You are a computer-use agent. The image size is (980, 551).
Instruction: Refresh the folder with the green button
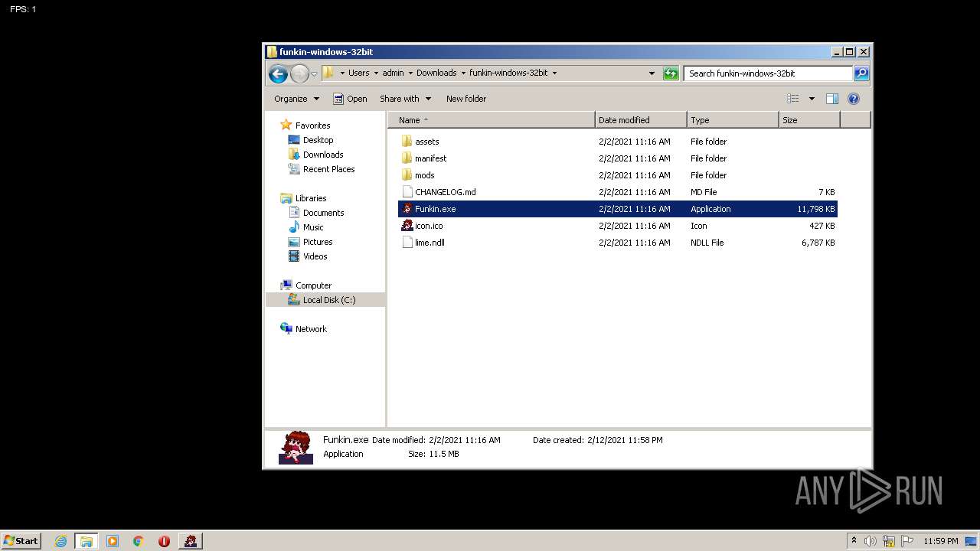[671, 73]
